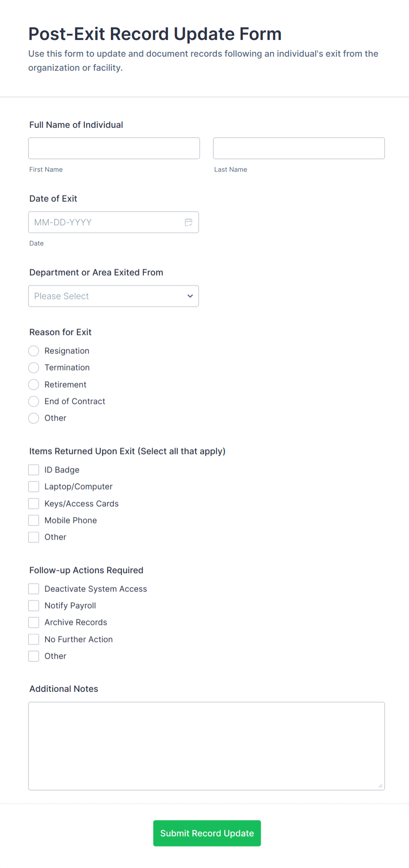Viewport: 409px width, 868px height.
Task: Click the Additional Notes text area
Action: click(206, 745)
